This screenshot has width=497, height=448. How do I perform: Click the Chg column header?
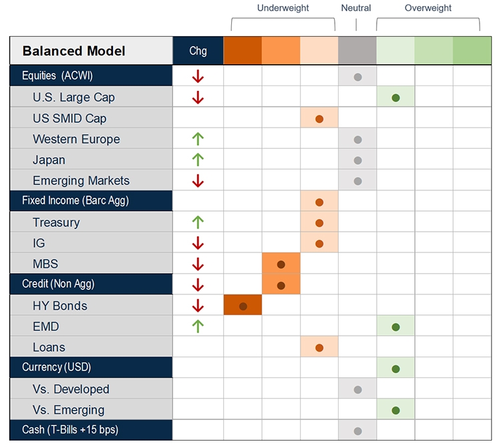[x=198, y=50]
